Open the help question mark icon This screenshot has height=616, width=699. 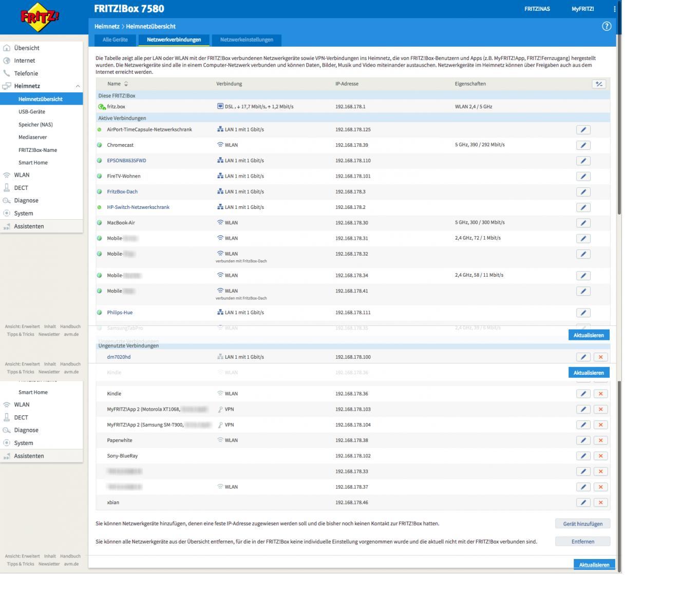[607, 26]
